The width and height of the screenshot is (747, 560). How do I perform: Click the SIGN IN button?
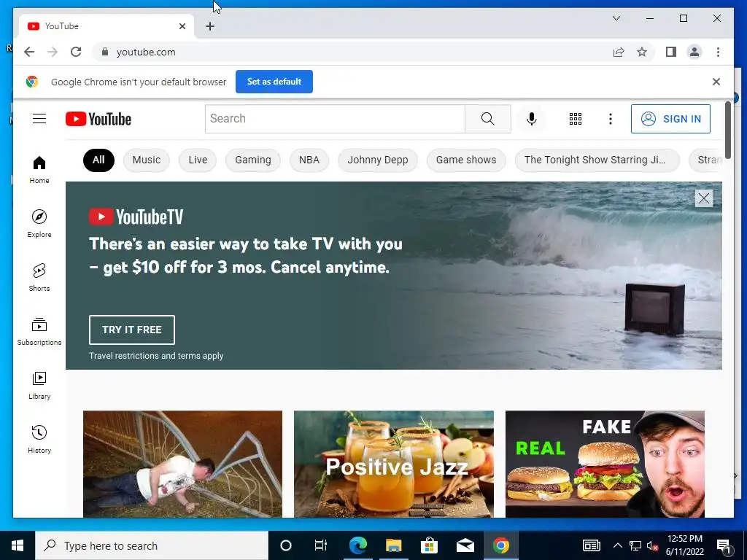point(670,119)
